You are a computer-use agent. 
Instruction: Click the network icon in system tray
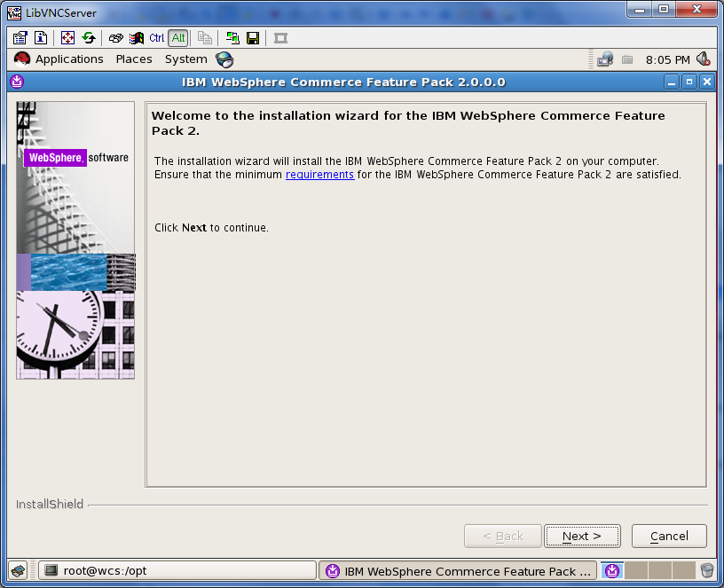(604, 59)
